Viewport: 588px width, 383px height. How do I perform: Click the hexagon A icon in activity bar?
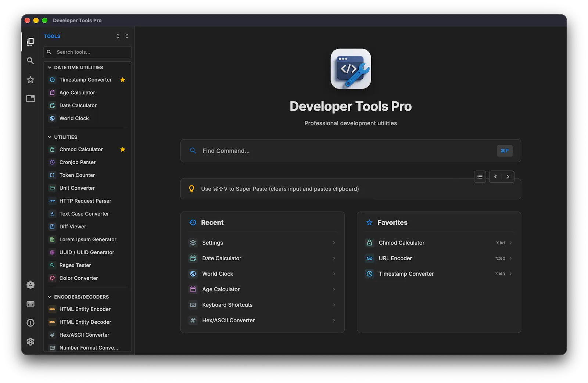click(x=31, y=285)
